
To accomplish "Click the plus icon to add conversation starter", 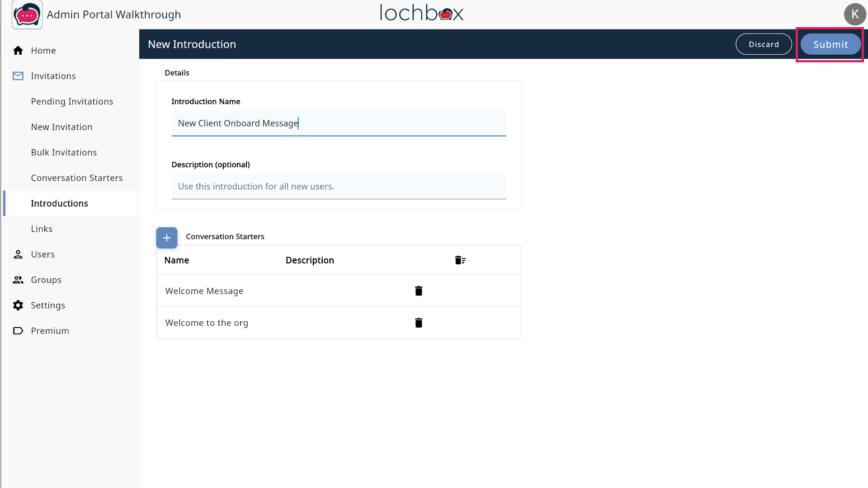I will coord(166,238).
